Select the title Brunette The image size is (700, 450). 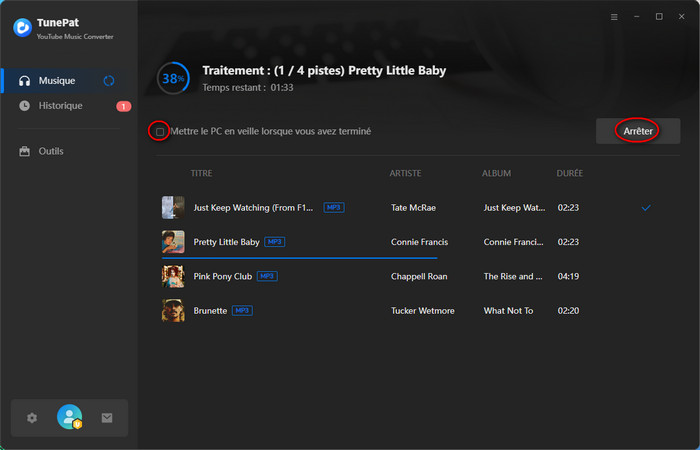coord(210,311)
